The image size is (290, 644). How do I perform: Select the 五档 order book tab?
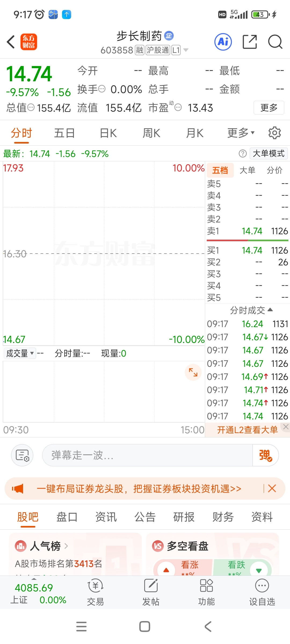point(220,170)
